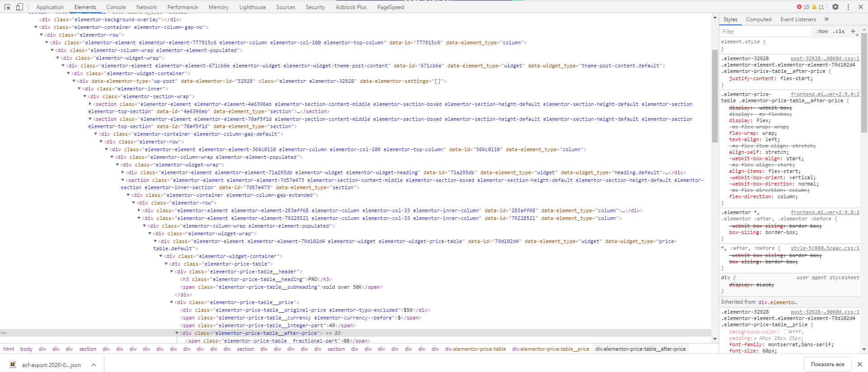Switch to the Console panel
The height and width of the screenshot is (372, 868).
coord(116,7)
